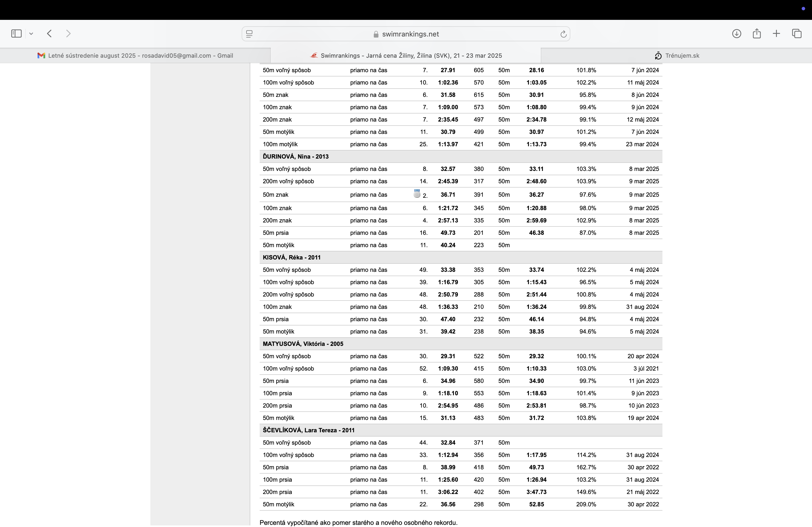Open MATYUSOVÁ, Viktória - 2005 athlete header
812x527 pixels.
click(x=303, y=344)
